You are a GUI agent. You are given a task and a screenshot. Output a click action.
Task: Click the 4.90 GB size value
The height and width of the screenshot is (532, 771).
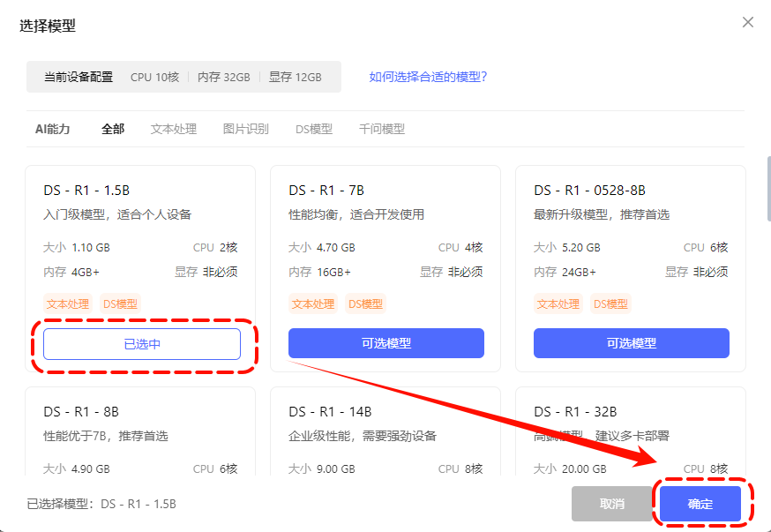(x=91, y=468)
